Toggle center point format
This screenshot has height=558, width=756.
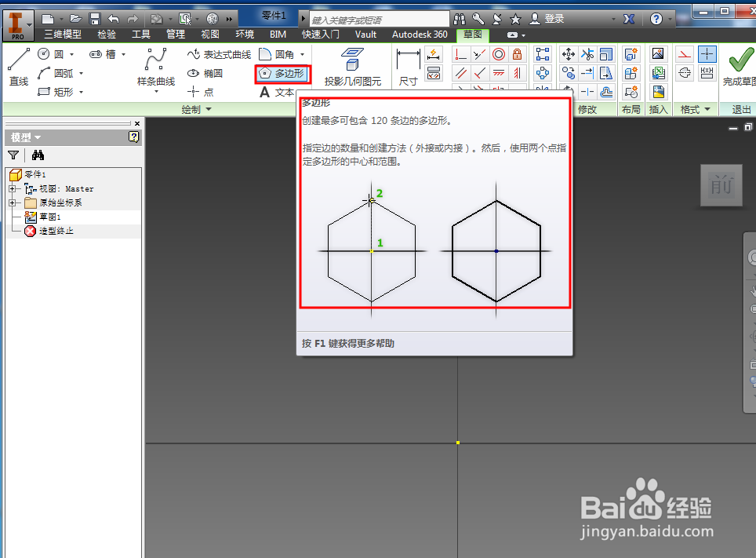(707, 54)
